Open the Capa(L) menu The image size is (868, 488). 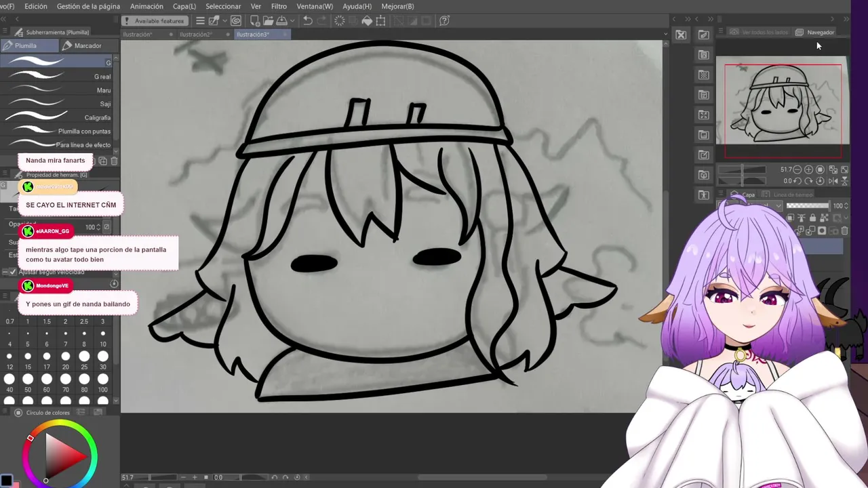[184, 6]
